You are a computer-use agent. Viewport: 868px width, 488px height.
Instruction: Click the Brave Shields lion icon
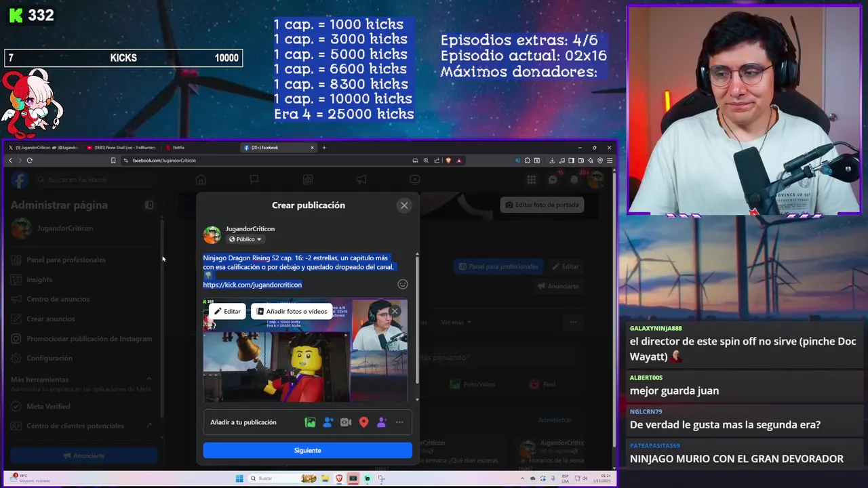point(448,161)
